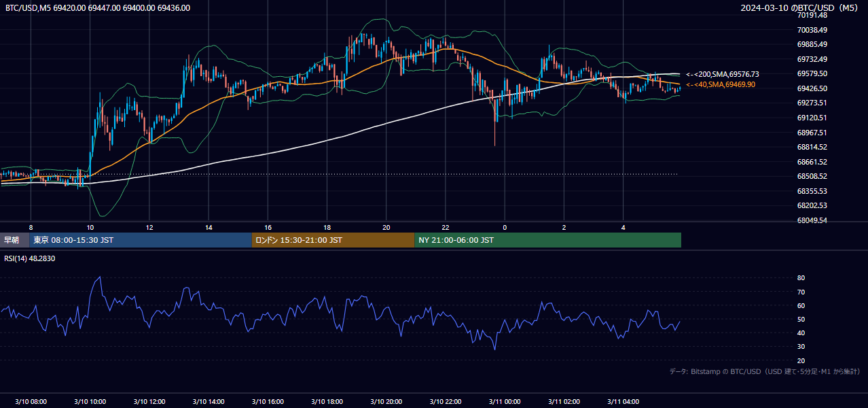
Task: Click the RSI 30 level label
Action: pos(801,346)
